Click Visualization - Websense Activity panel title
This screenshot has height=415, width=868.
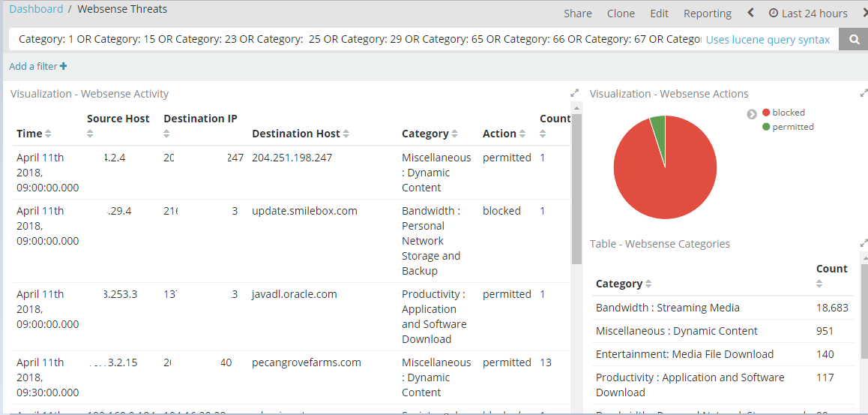[89, 94]
